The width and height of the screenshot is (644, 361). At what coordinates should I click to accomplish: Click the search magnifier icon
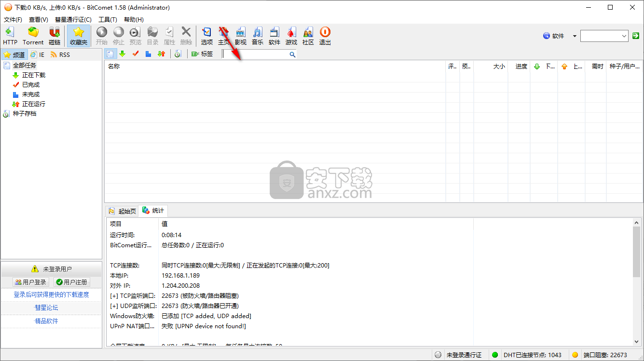tap(292, 54)
